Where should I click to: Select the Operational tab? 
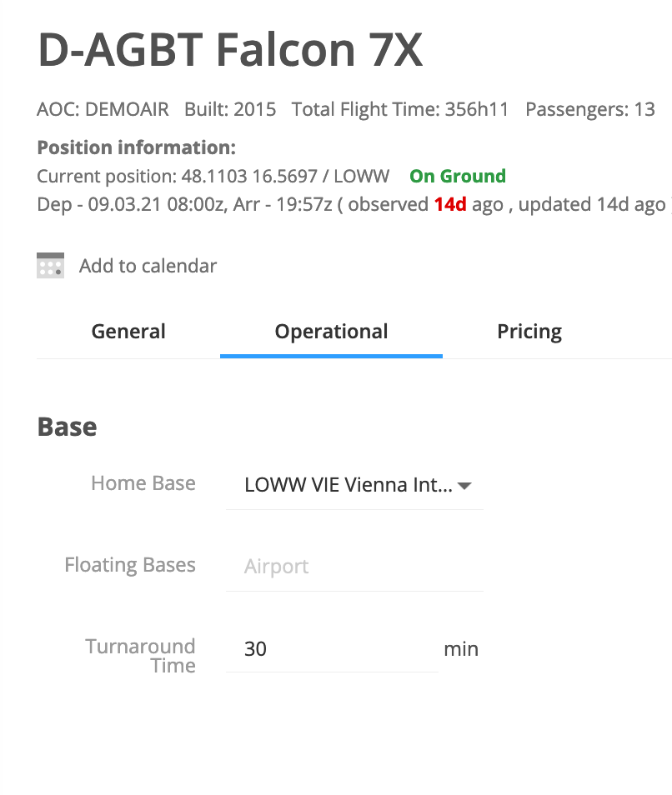(331, 332)
